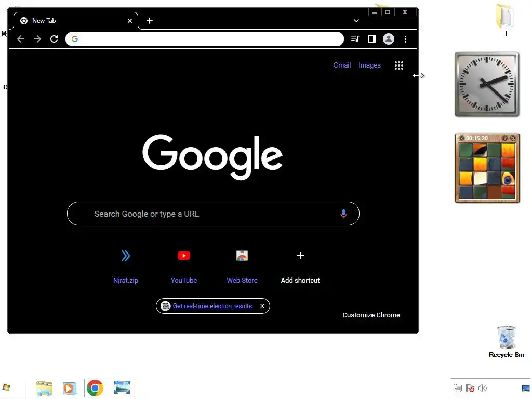Image resolution: width=532 pixels, height=399 pixels.
Task: Click the Search Google or type a URL box
Action: (213, 214)
